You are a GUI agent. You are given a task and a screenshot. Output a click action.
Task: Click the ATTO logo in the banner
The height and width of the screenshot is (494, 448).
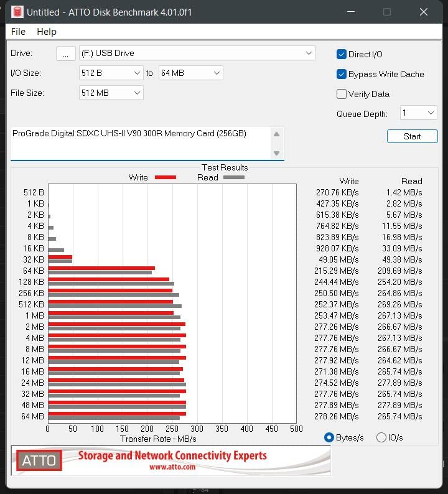(x=39, y=460)
